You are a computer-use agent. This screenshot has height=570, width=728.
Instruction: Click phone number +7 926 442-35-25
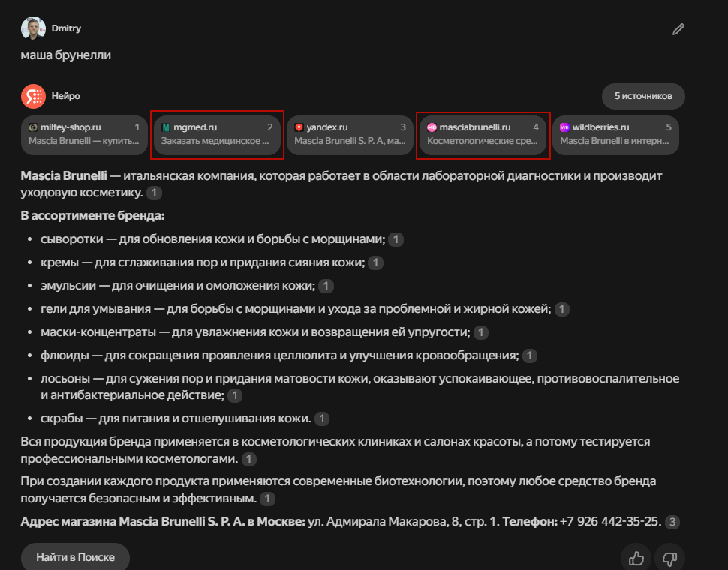610,522
